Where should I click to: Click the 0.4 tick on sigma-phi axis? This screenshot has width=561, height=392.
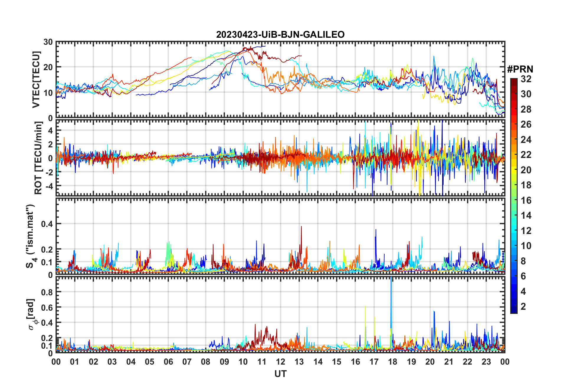tap(47, 323)
